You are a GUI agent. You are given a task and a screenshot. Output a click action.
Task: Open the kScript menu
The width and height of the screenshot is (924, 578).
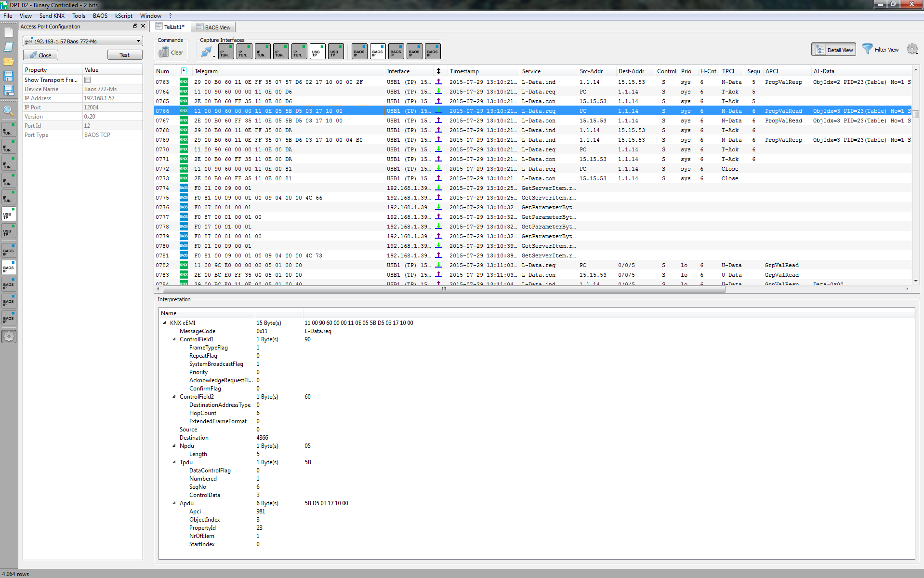tap(124, 16)
